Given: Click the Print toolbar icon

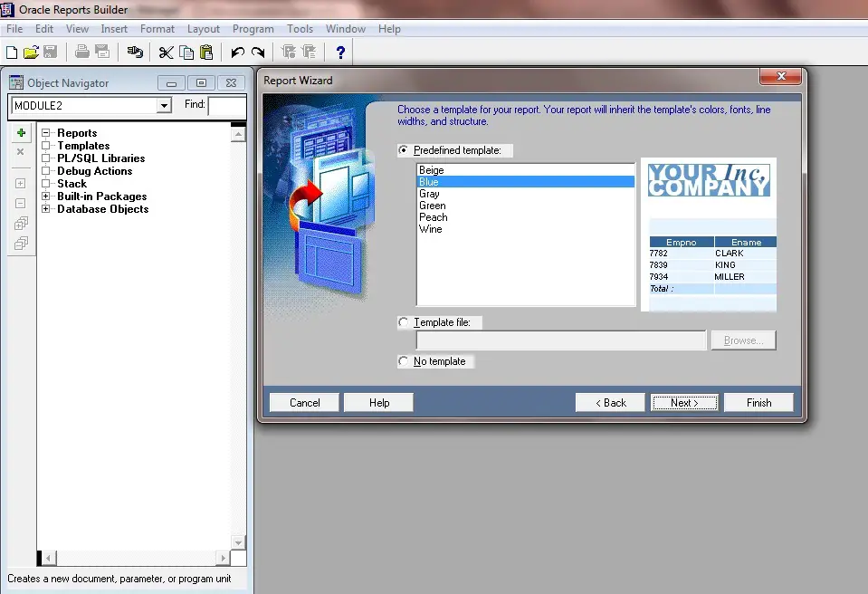Looking at the screenshot, I should click(82, 52).
